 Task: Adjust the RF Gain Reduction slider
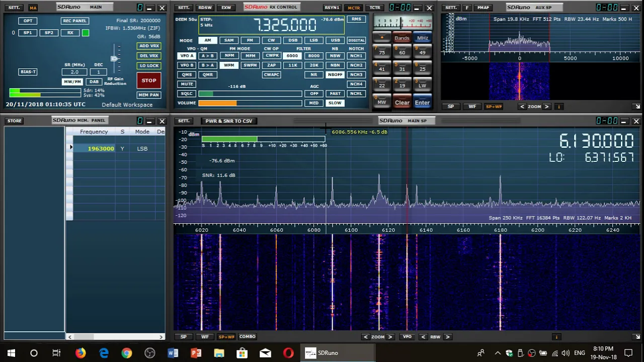[115, 59]
